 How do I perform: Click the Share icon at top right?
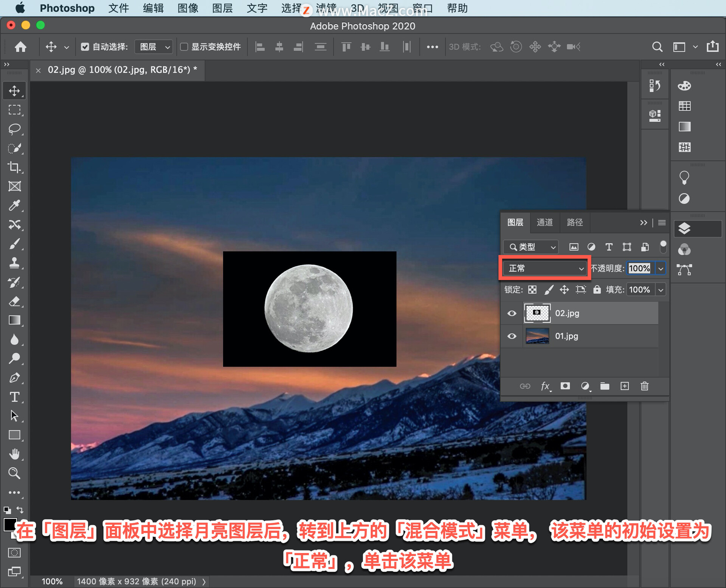click(712, 46)
